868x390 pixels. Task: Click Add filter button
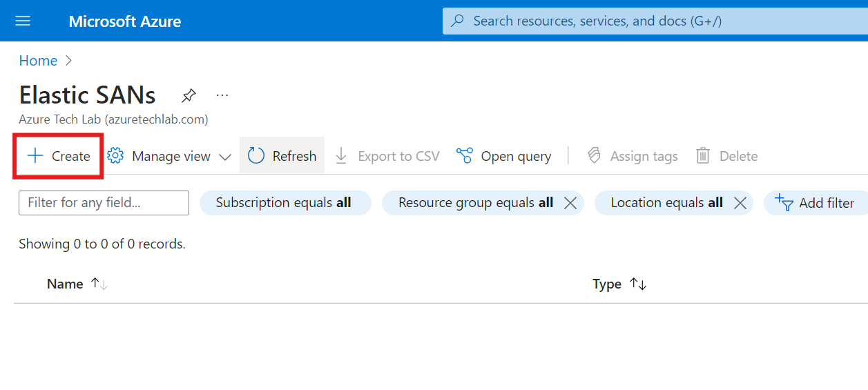815,203
